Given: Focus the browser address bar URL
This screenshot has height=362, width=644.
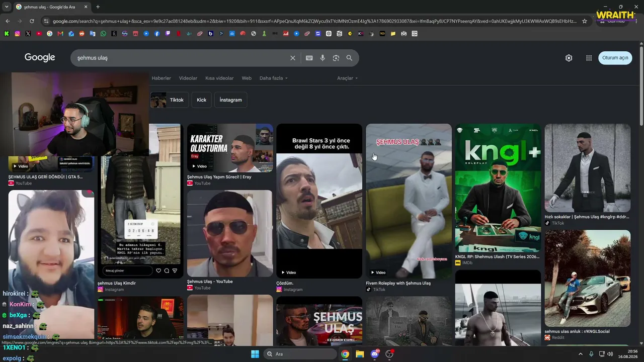Looking at the screenshot, I should click(x=314, y=21).
